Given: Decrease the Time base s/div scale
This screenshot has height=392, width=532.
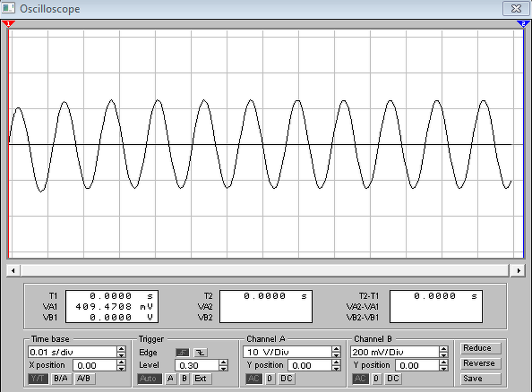Looking at the screenshot, I should click(x=121, y=355).
